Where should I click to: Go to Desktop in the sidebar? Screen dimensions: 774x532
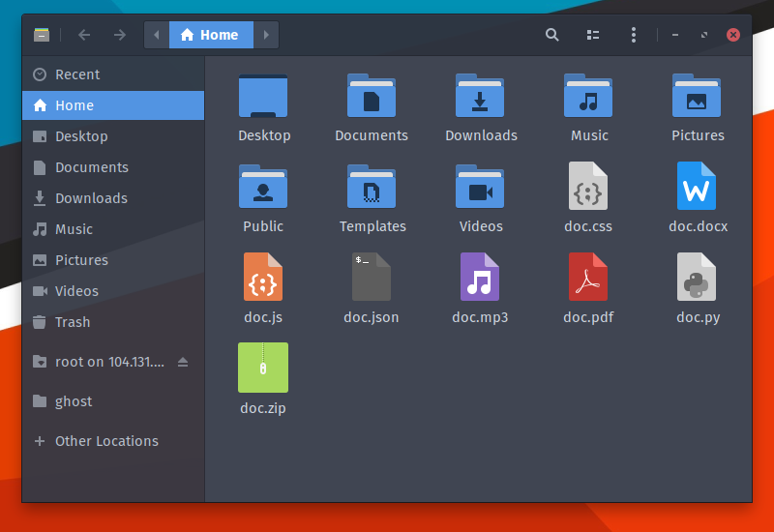(x=113, y=136)
